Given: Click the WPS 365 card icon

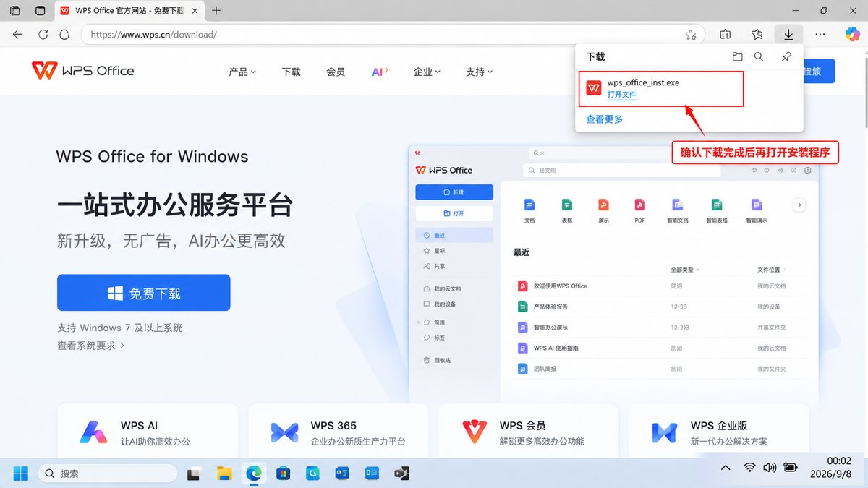Looking at the screenshot, I should [284, 432].
